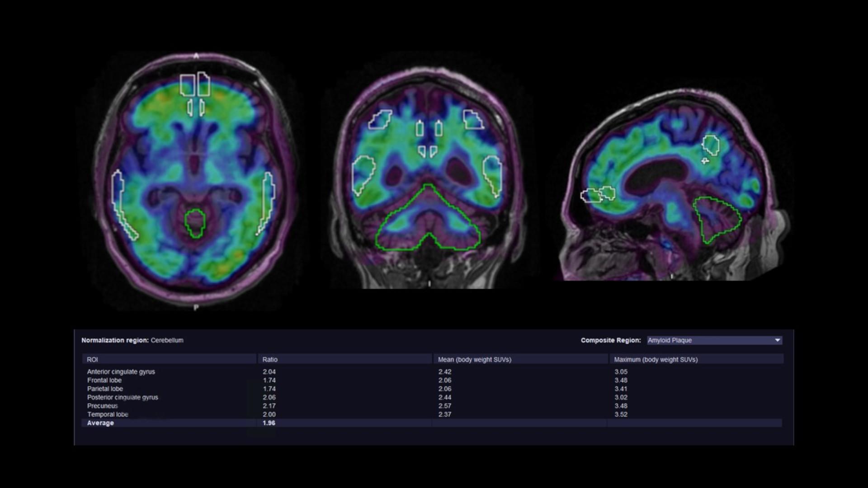
Task: Click the Ratio column header
Action: pos(269,359)
